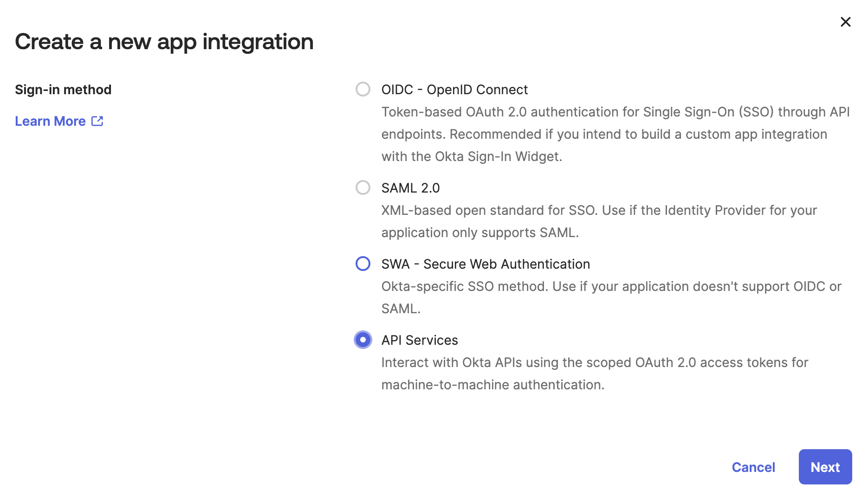The image size is (868, 503).
Task: Click the external link icon beside Learn More
Action: pos(97,121)
